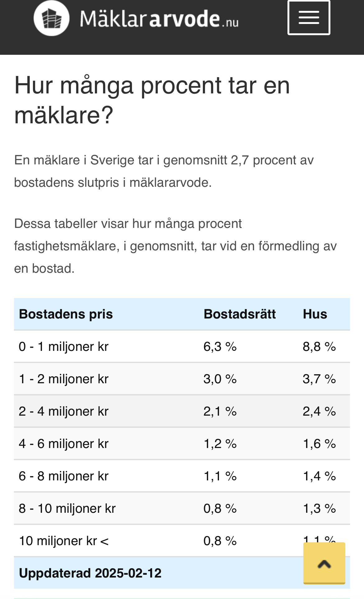Screen dimensions: 364x599
Task: Open the hamburger navigation menu
Action: (x=309, y=17)
